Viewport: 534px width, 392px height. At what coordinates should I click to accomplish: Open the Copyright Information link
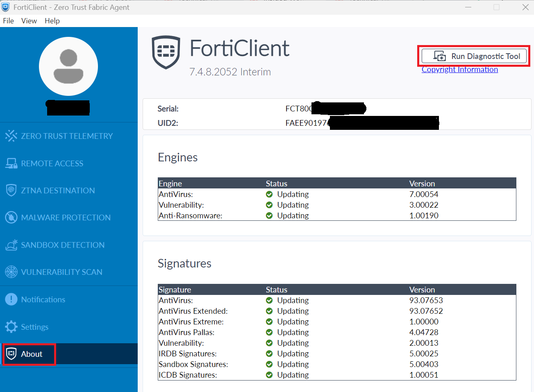[x=460, y=70]
